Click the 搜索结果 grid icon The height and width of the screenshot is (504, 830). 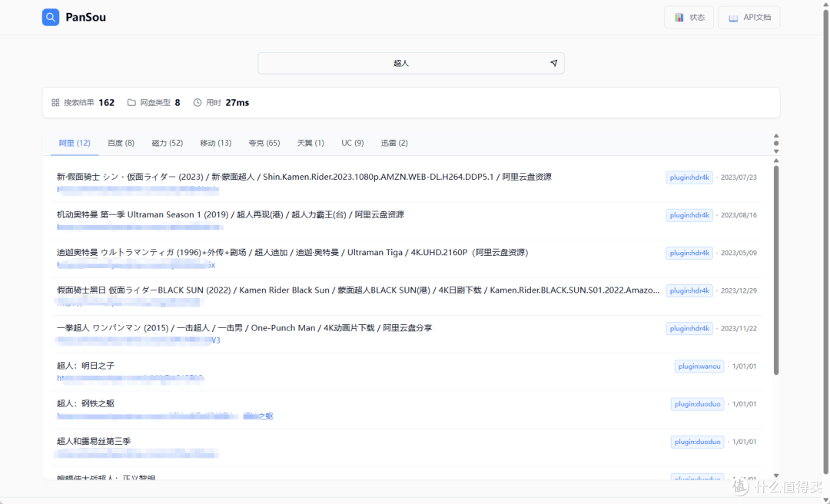pyautogui.click(x=55, y=103)
